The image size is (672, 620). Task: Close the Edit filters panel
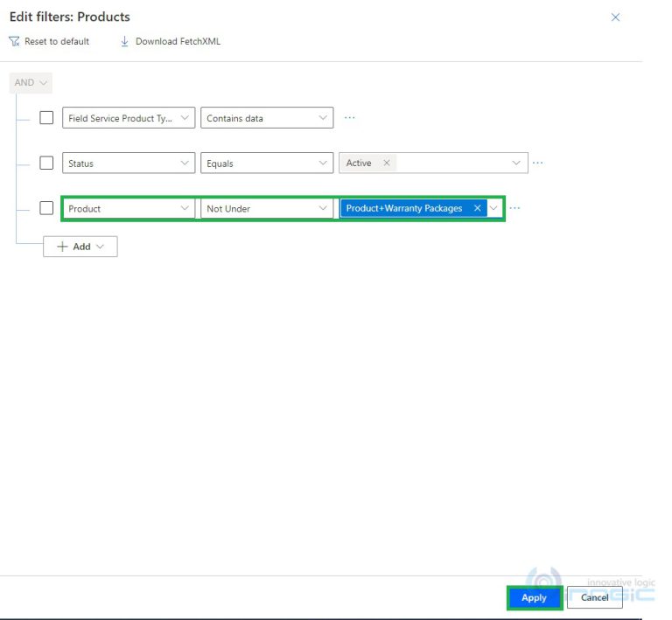coord(615,17)
